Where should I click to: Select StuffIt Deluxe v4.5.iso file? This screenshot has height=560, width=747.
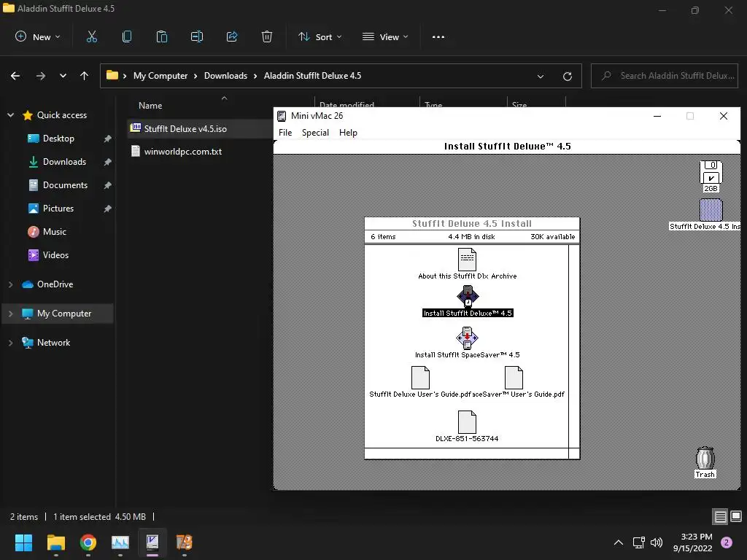click(x=185, y=128)
